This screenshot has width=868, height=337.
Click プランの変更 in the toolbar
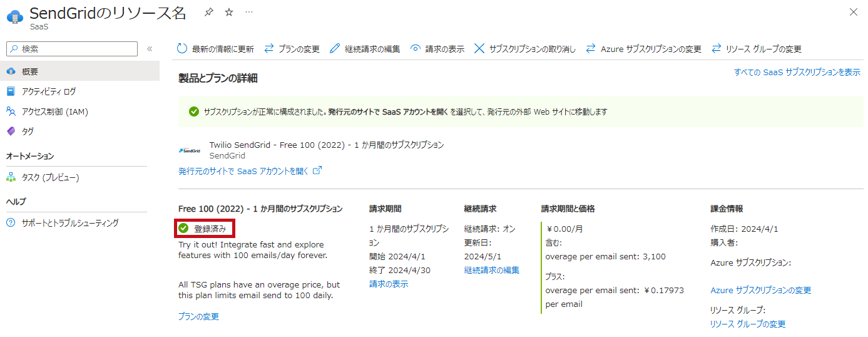click(292, 49)
